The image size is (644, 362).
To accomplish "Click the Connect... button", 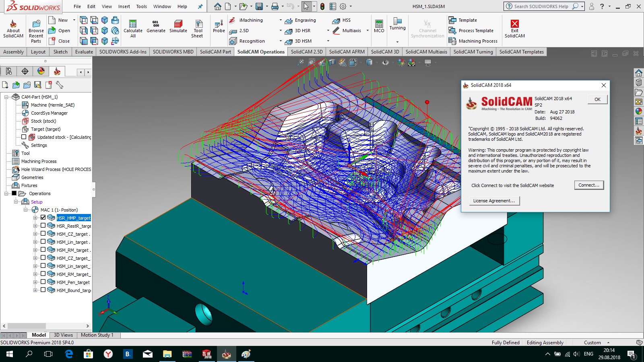I will [x=589, y=185].
